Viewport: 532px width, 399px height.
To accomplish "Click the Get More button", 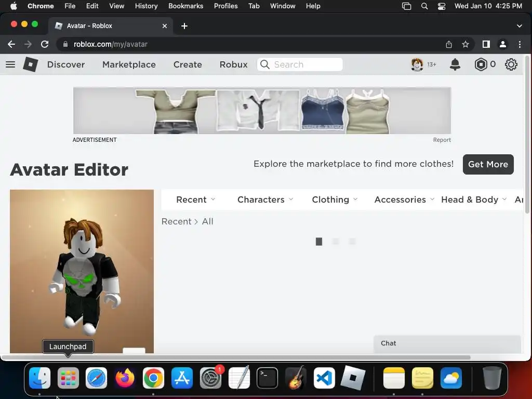I will pos(488,164).
